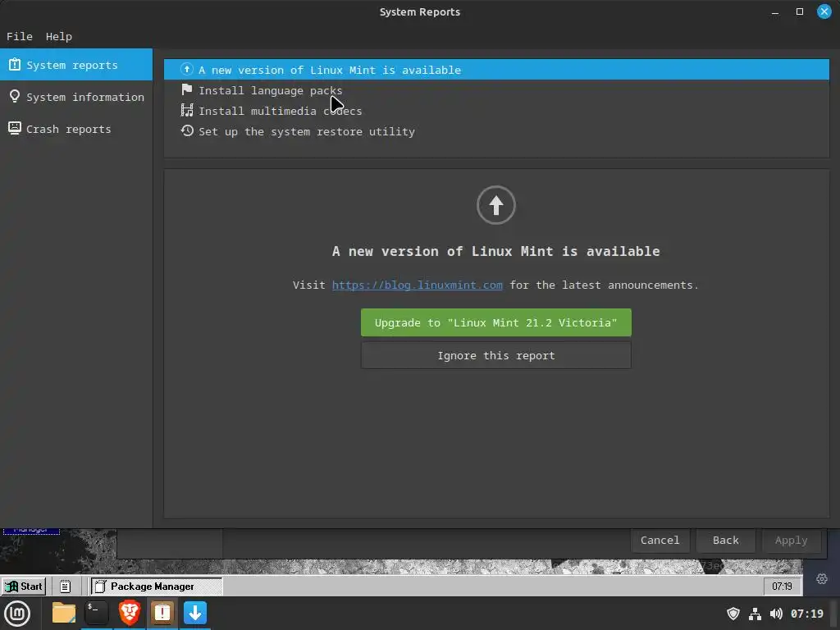
Task: Click the Start button in the inner taskbar
Action: pyautogui.click(x=24, y=586)
